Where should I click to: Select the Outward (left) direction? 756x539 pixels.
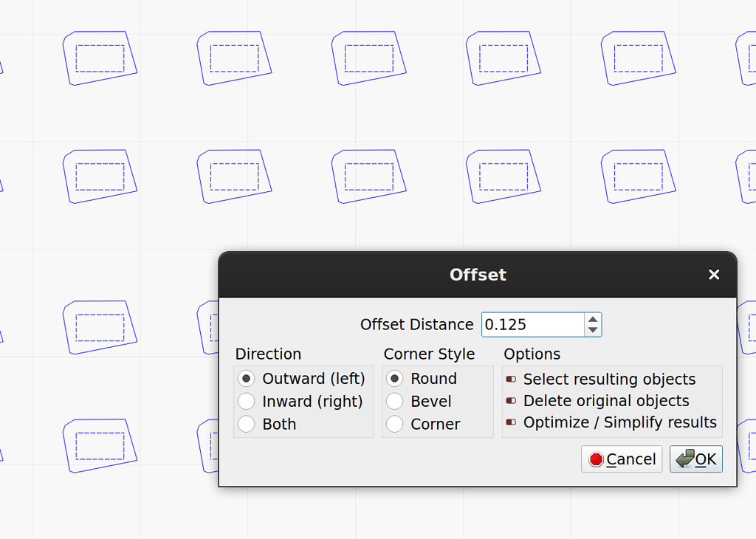click(x=246, y=378)
